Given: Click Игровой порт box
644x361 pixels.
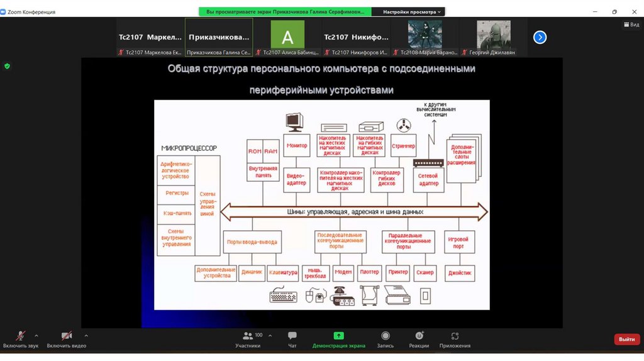Looking at the screenshot, I should coord(459,242).
